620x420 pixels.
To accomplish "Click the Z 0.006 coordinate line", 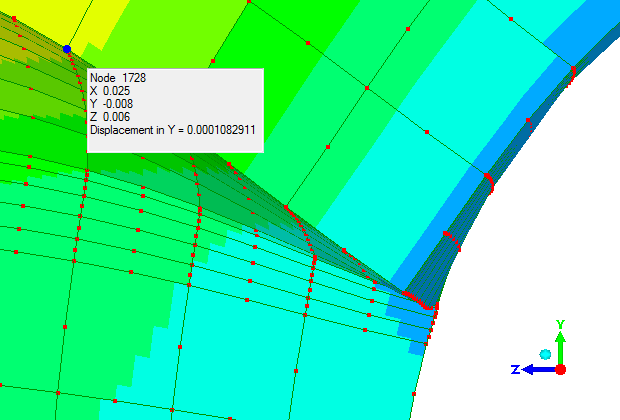I will point(111,116).
